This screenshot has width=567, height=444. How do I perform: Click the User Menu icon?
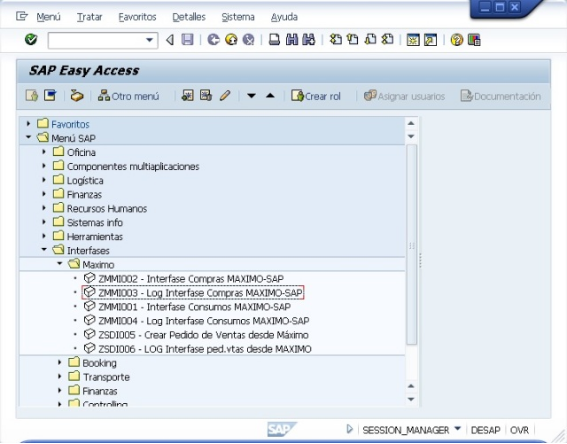(32, 96)
